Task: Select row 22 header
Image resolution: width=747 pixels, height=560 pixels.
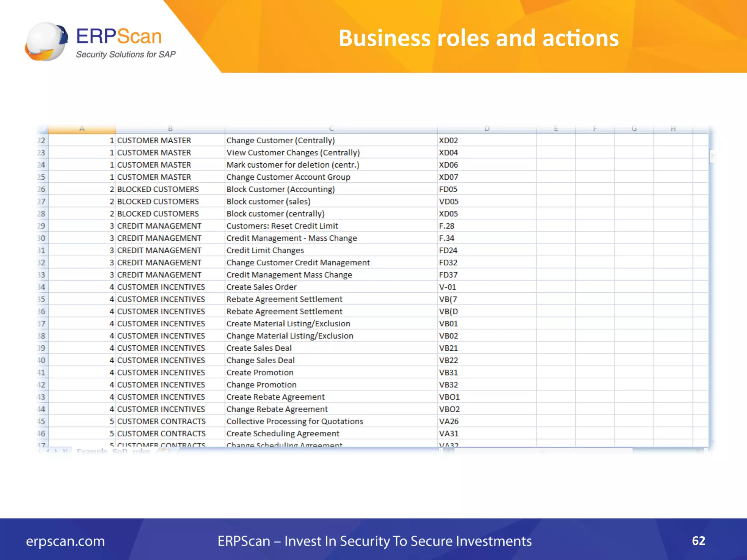Action: click(42, 140)
